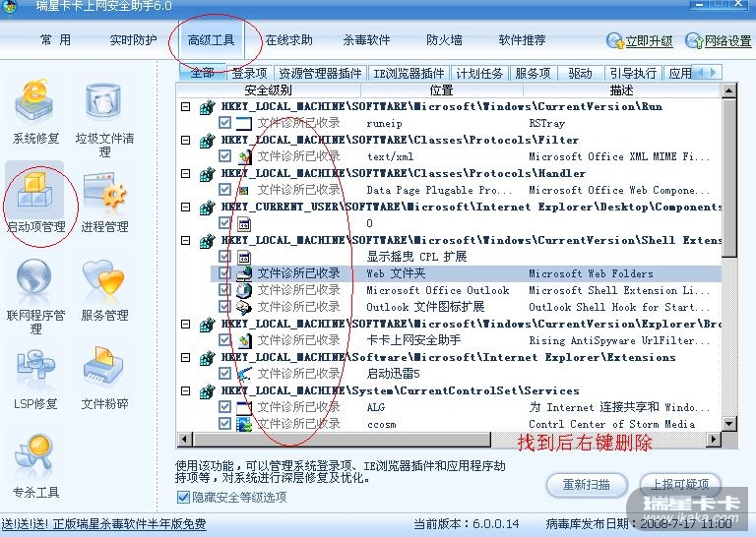Uncheck the text/xml entry checkbox
756x537 pixels.
[x=224, y=156]
